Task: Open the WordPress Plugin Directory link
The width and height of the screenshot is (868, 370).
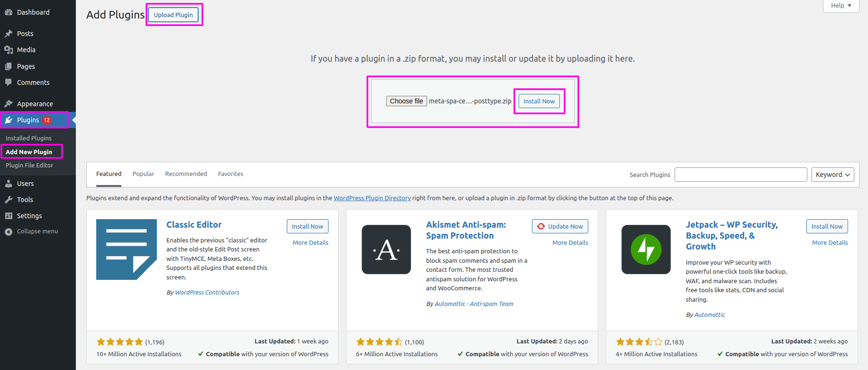Action: tap(372, 198)
